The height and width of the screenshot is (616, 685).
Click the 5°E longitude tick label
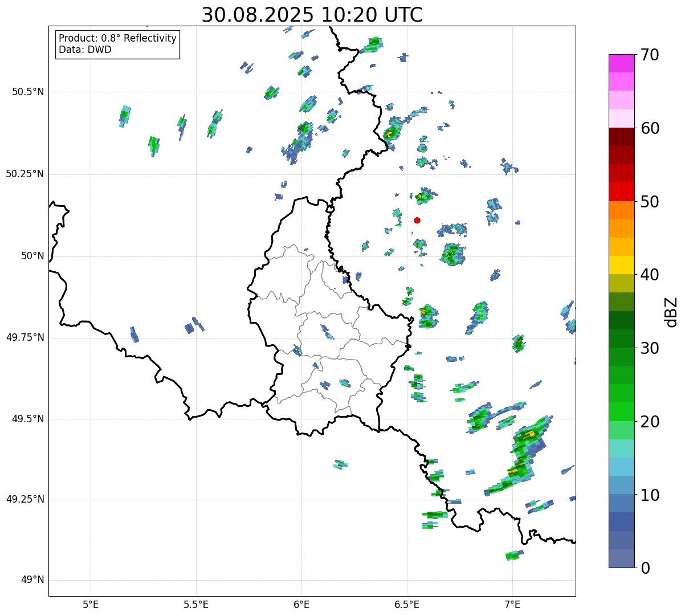[x=91, y=604]
